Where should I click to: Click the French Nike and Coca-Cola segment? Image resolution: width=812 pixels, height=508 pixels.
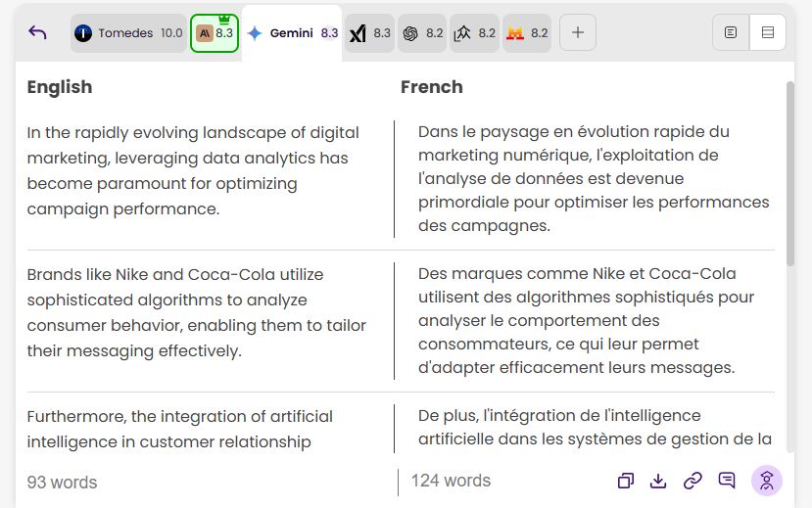click(588, 320)
